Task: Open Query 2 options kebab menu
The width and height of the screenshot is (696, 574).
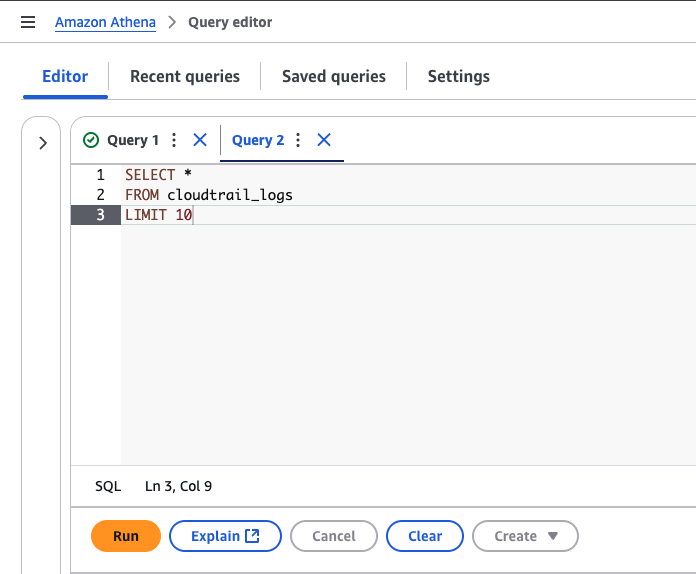Action: tap(298, 140)
